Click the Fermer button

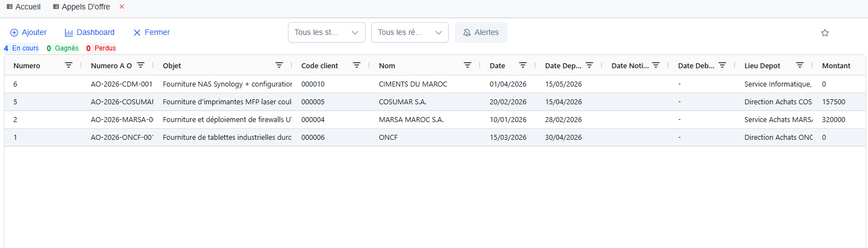[151, 33]
